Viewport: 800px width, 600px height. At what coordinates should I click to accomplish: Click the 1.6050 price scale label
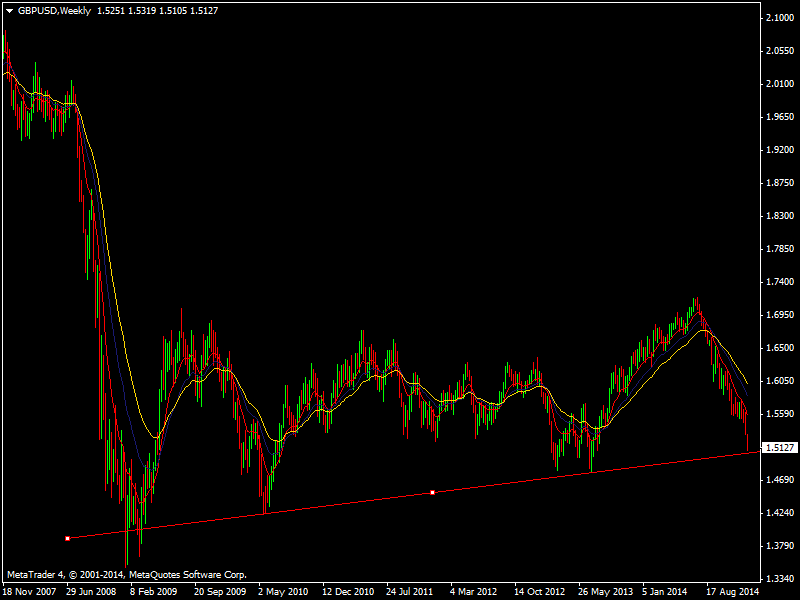click(780, 381)
